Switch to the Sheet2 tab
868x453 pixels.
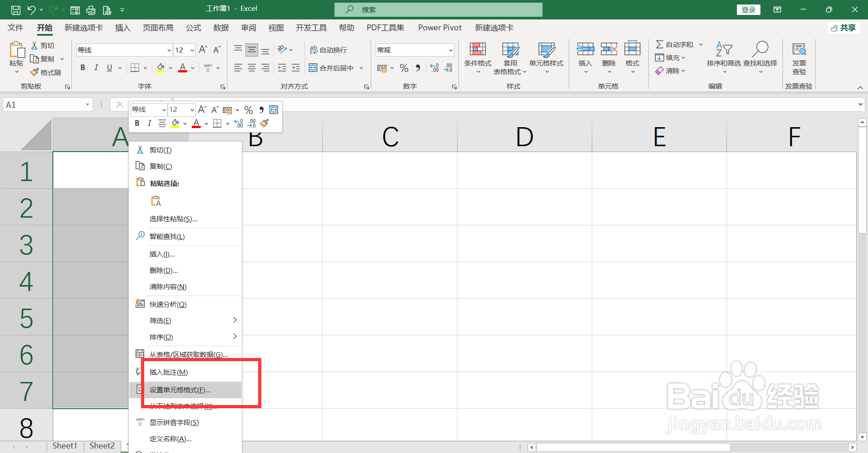(x=102, y=446)
